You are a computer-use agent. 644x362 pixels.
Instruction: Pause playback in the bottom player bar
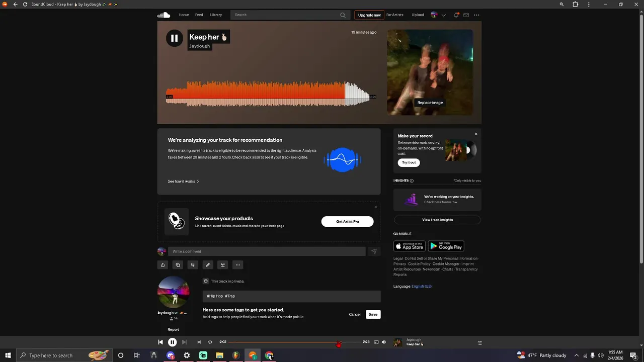(172, 342)
